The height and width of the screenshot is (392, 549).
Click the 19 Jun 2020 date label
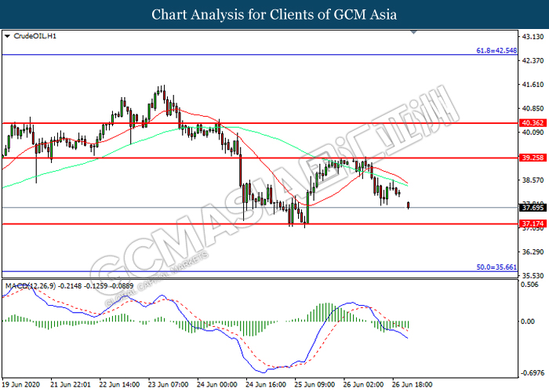click(20, 384)
